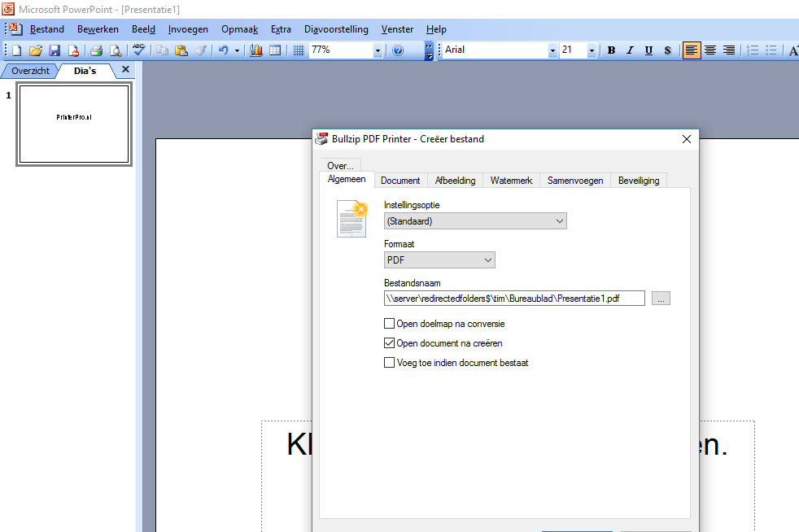799x532 pixels.
Task: Open the Samenvoegen tab
Action: coord(575,181)
